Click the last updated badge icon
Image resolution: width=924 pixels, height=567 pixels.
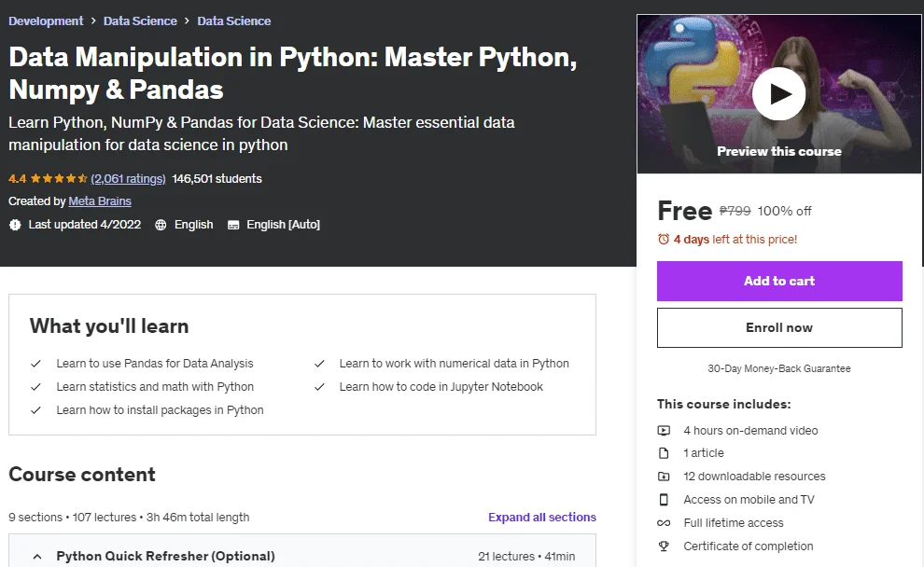(15, 225)
